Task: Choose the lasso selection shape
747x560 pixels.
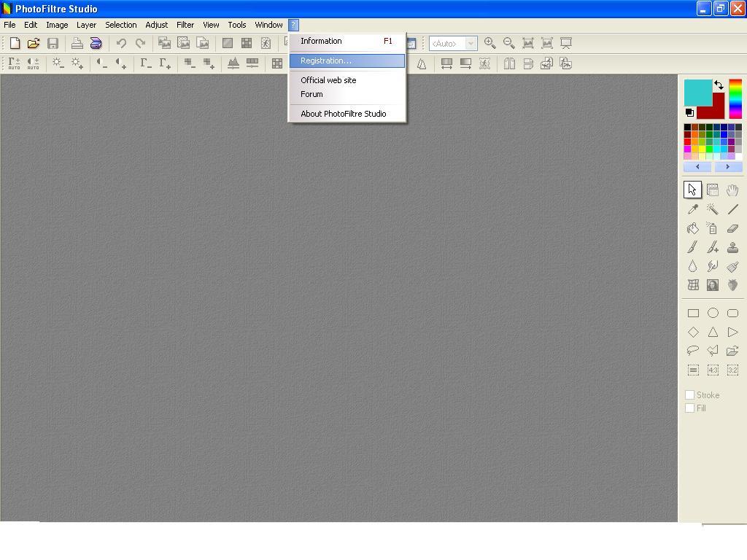Action: [x=693, y=351]
